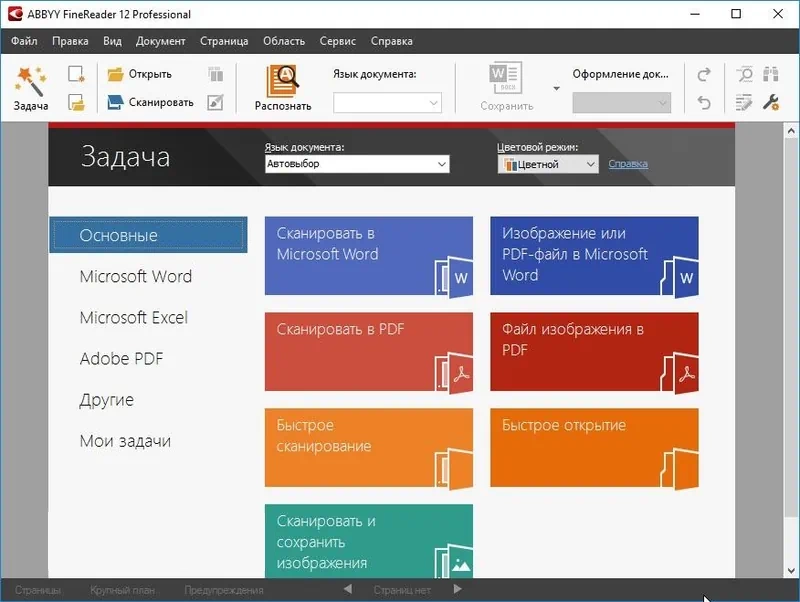
Task: Expand the Автовыбор language dropdown
Action: 441,164
